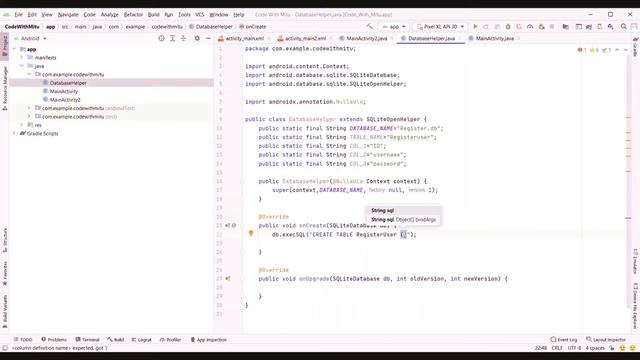Click the override gutter icon beside onCreate
The image size is (640, 360).
[x=227, y=225]
